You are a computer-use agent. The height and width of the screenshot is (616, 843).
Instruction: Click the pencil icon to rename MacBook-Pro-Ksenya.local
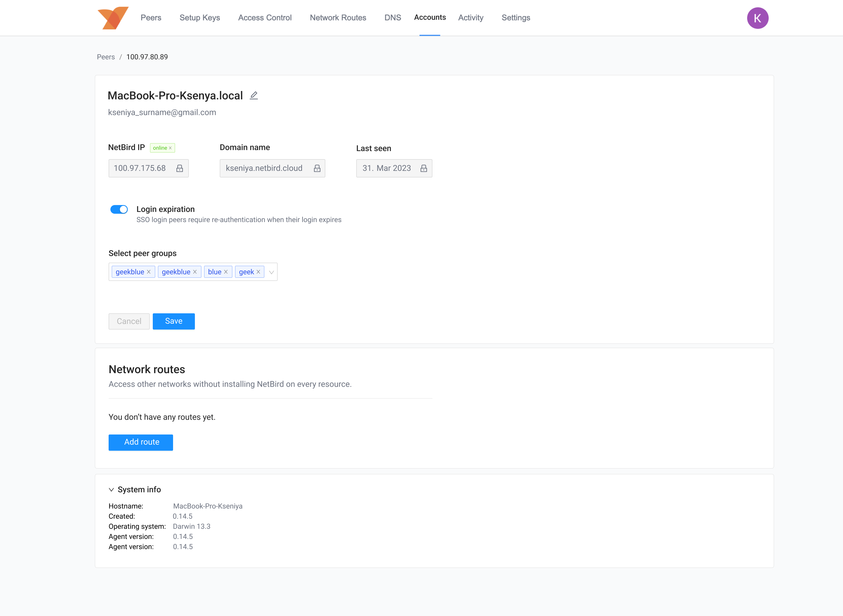point(254,96)
